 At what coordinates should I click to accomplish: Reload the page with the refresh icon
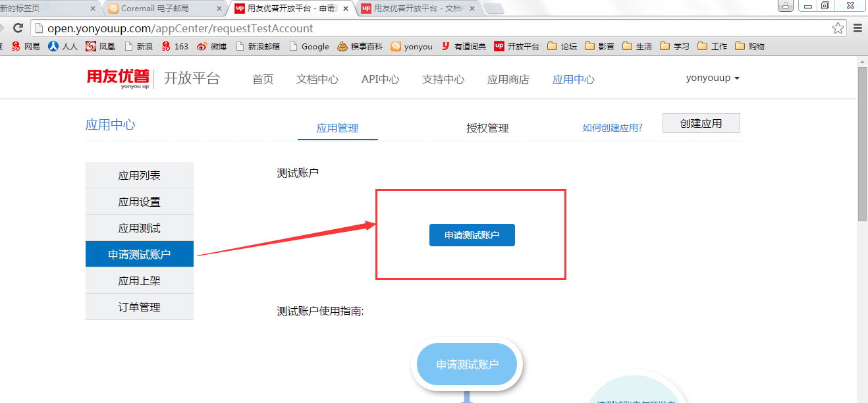pyautogui.click(x=18, y=28)
